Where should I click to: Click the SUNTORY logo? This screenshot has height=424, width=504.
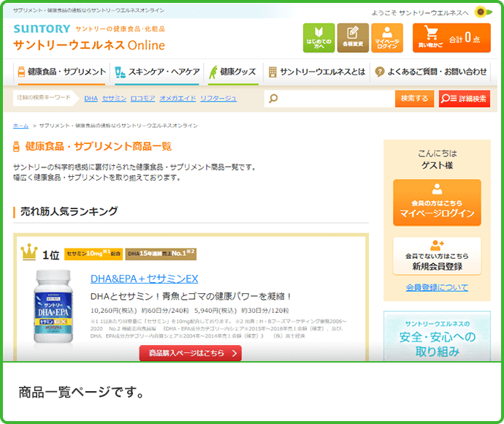click(x=42, y=29)
